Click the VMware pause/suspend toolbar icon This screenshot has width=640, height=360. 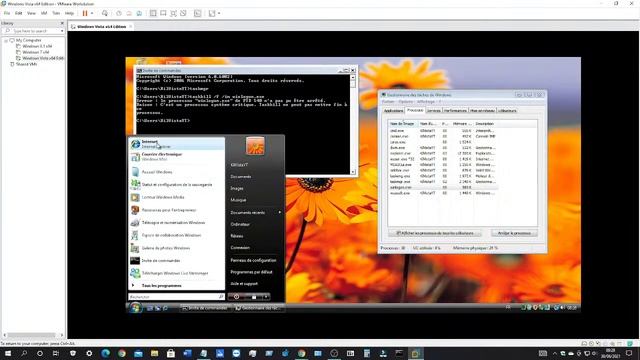[85, 13]
